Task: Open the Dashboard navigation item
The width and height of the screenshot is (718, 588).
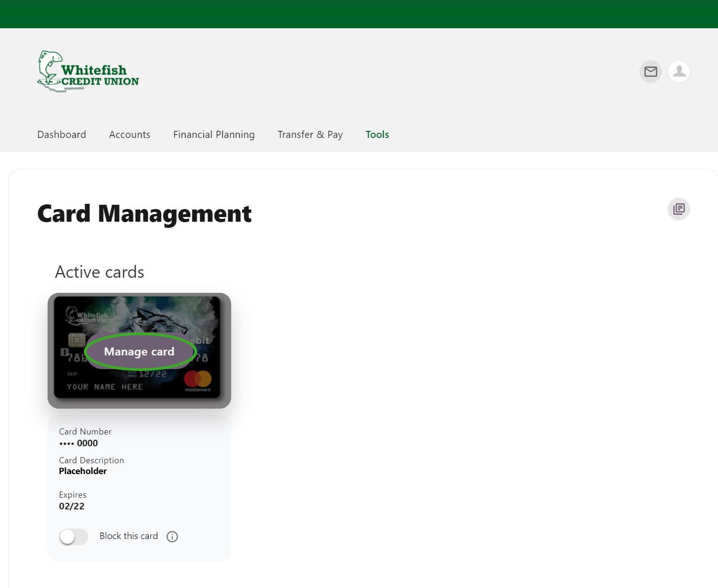Action: click(x=61, y=135)
